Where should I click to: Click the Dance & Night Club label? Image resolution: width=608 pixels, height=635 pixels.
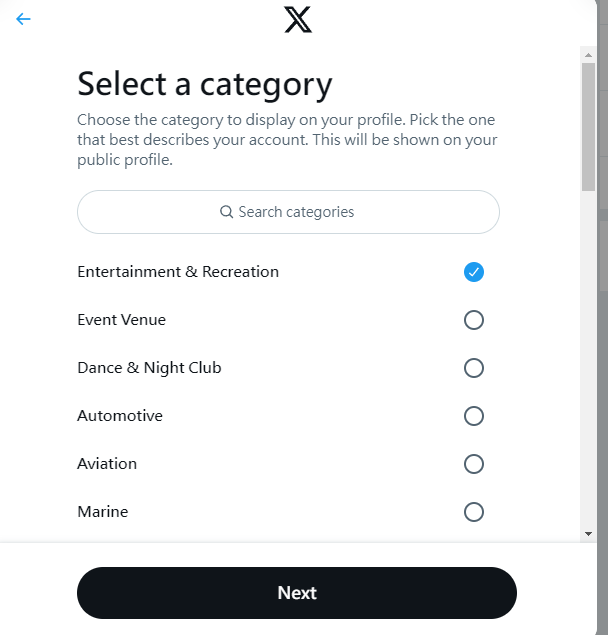(149, 368)
